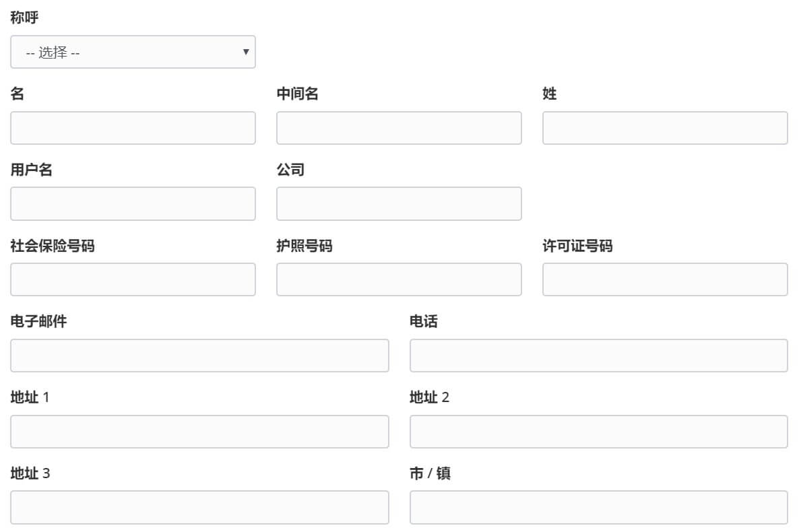Viewport: 799px width, 532px height.
Task: Focus the 市 / 镇 input
Action: click(x=598, y=507)
